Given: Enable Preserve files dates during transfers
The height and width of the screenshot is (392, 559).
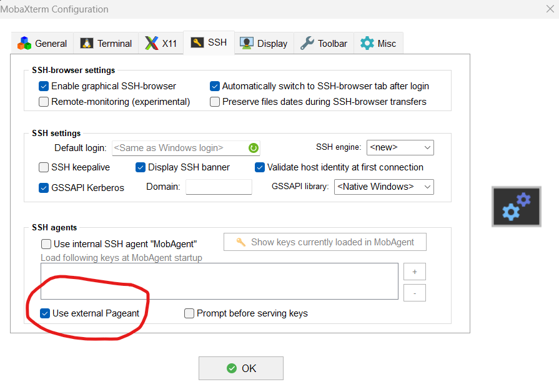Looking at the screenshot, I should point(215,102).
